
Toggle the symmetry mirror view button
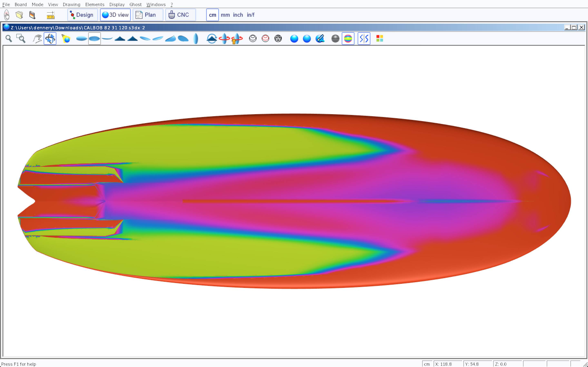[364, 39]
